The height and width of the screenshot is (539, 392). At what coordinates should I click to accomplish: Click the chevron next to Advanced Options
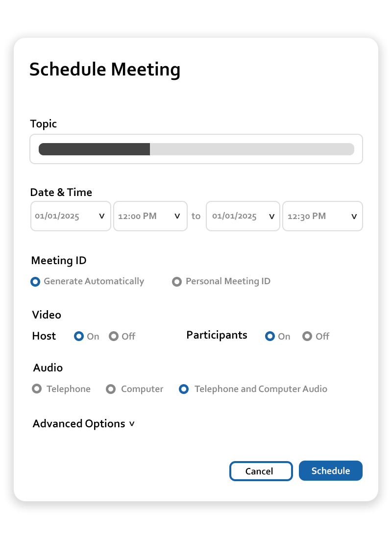click(x=132, y=424)
